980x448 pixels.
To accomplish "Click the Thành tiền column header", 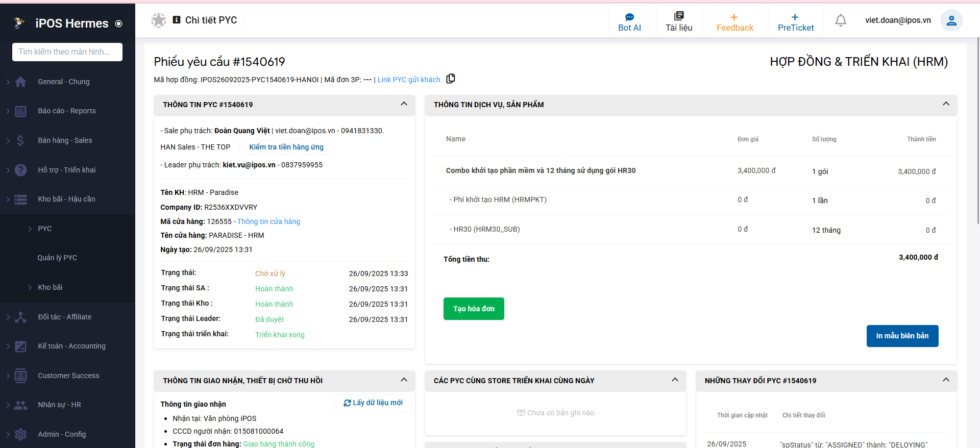I will [x=921, y=139].
